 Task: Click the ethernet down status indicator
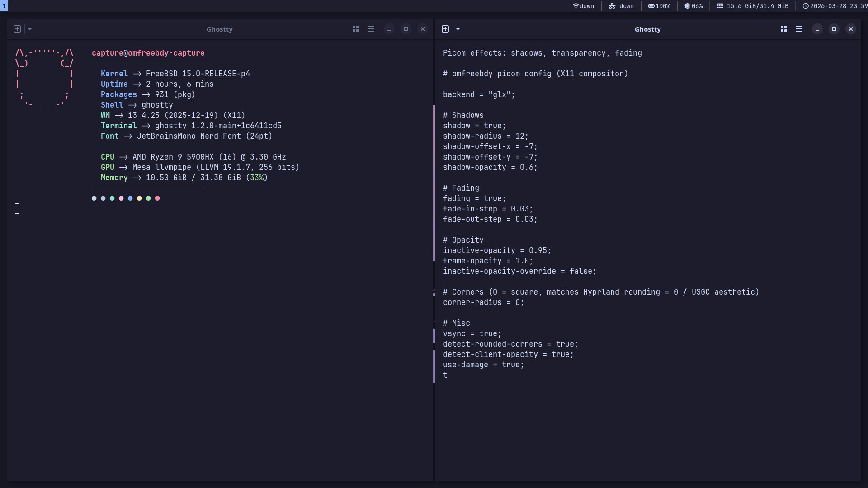(621, 6)
